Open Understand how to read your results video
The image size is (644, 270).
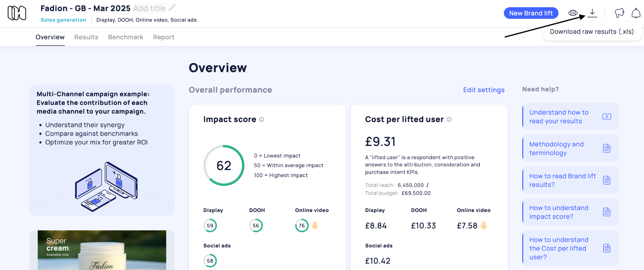click(570, 116)
